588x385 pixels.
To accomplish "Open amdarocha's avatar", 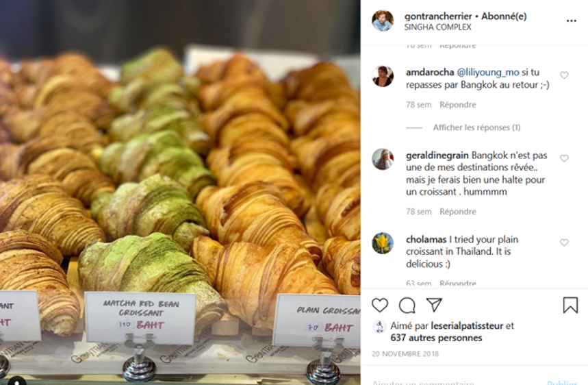I will [x=383, y=76].
